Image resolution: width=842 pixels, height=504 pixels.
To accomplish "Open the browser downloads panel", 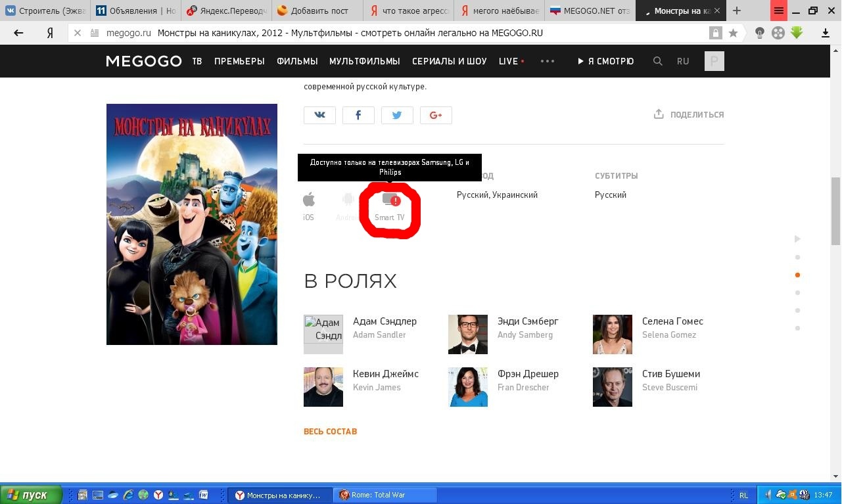I will point(826,33).
